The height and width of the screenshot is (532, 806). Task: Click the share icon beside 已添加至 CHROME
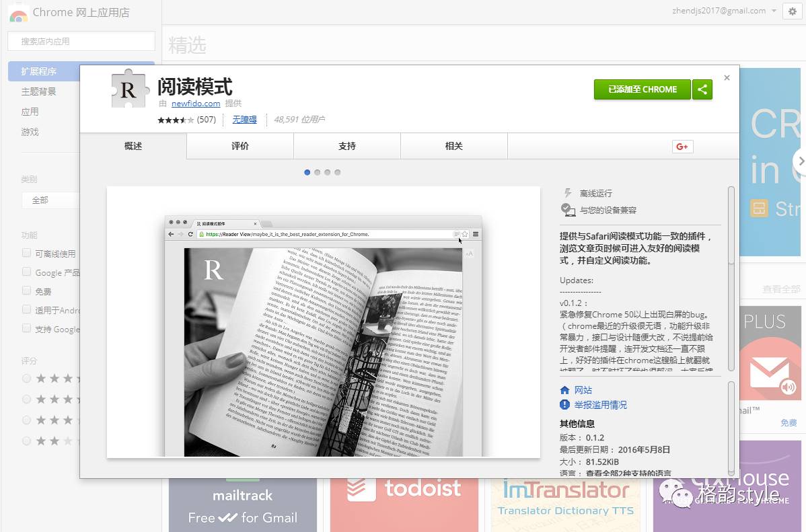(x=702, y=89)
